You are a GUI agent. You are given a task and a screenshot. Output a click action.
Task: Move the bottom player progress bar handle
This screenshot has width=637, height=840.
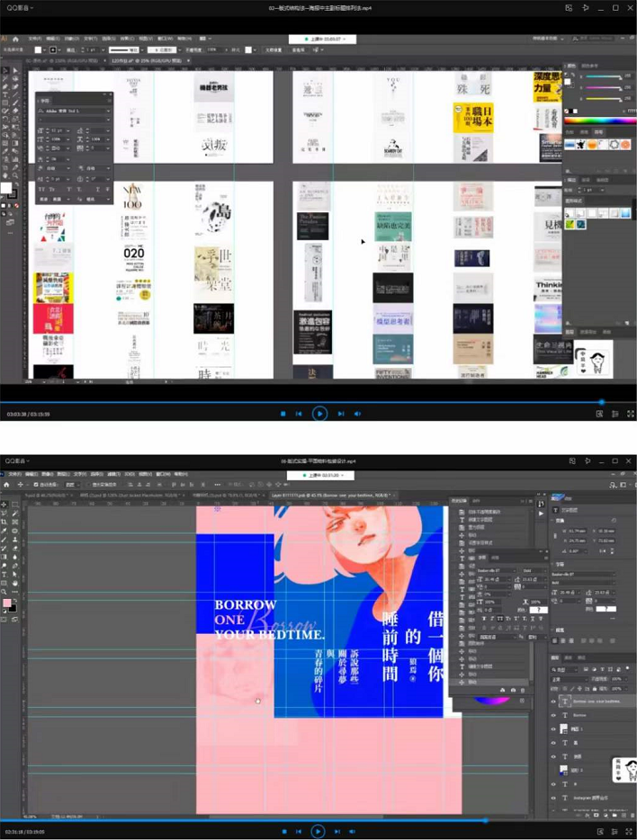click(485, 820)
